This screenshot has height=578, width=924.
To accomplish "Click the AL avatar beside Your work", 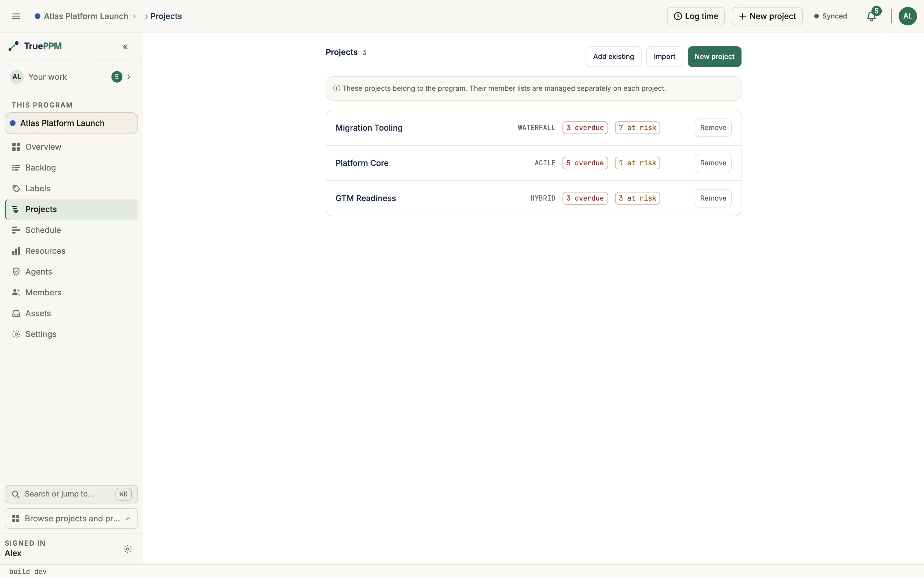I will click(x=17, y=77).
